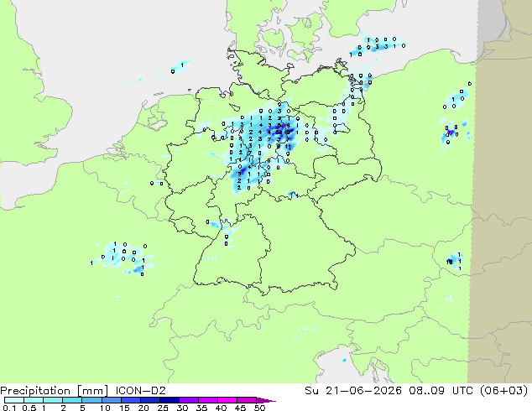Click the '45' legend scale label
This screenshot has height=411, width=532.
[240, 408]
